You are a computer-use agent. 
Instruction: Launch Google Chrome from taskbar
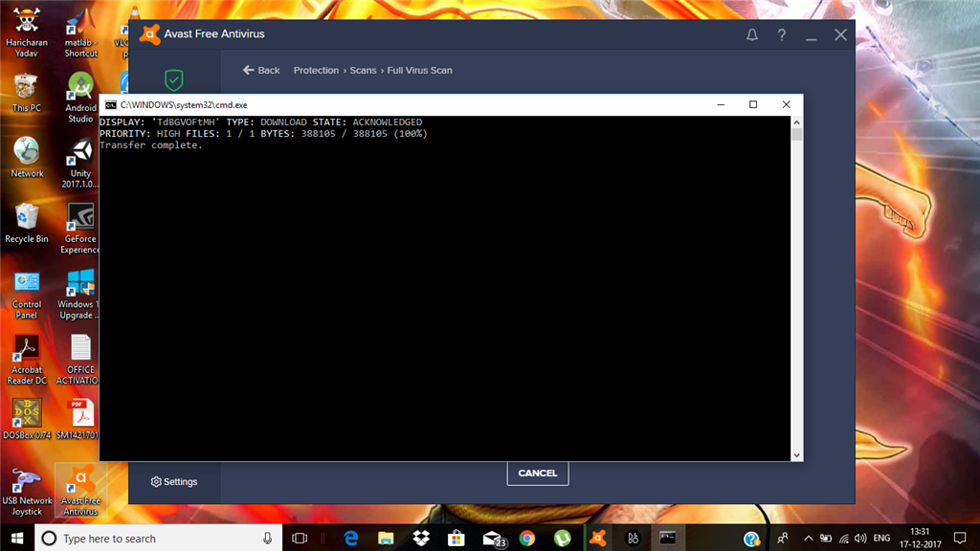[527, 538]
